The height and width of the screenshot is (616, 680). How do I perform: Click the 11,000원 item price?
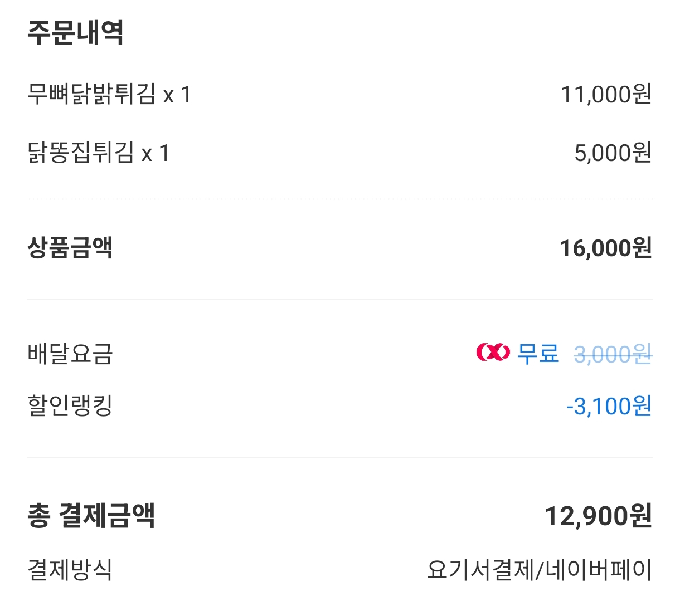pyautogui.click(x=606, y=94)
